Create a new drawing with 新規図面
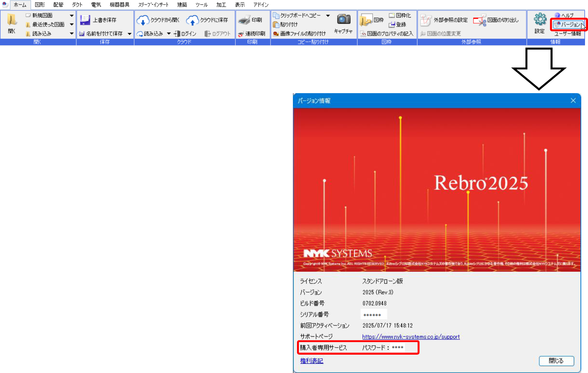Screen dimensions: 588x373 (39, 15)
